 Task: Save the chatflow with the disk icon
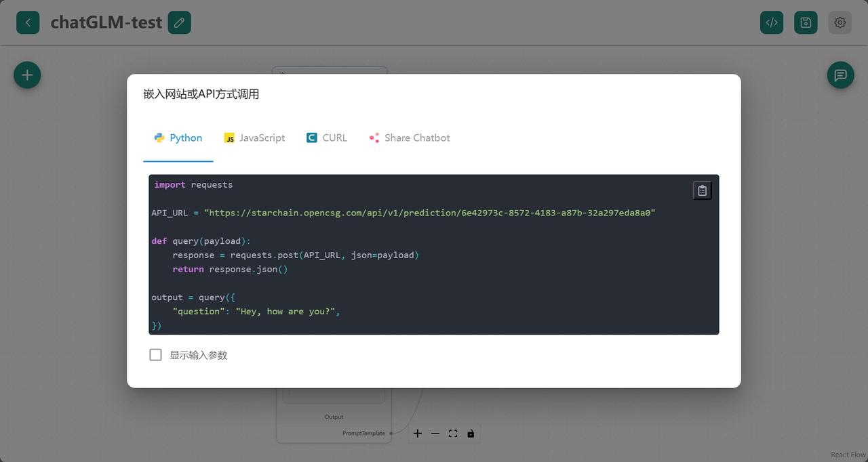pyautogui.click(x=806, y=22)
